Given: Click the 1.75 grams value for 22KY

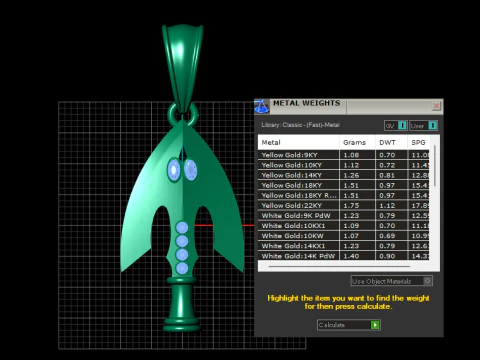Looking at the screenshot, I should point(351,205).
